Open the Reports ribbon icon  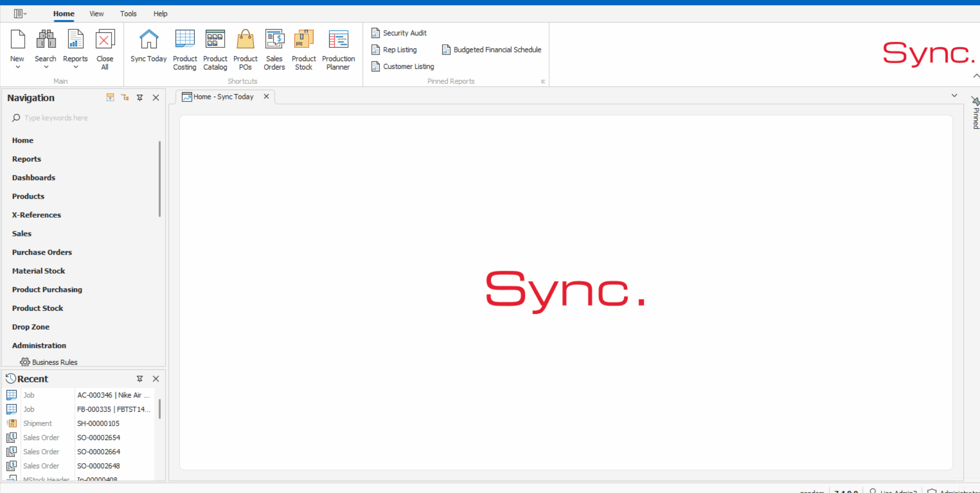(76, 40)
